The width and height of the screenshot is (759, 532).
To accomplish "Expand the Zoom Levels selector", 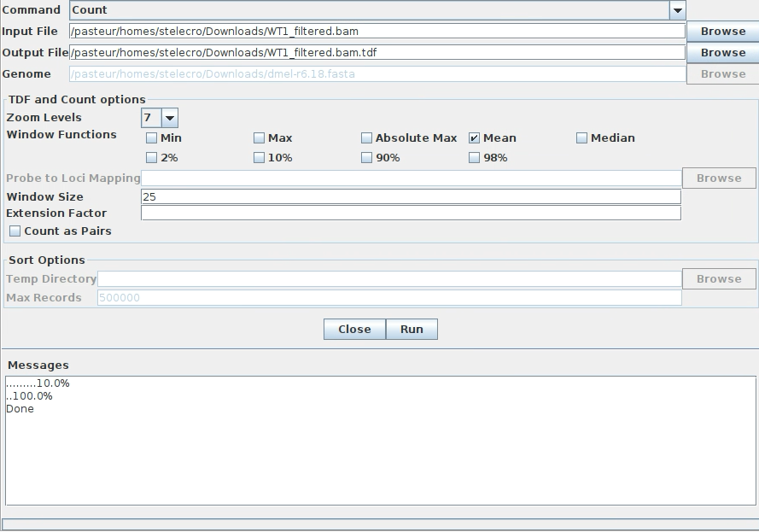I will click(x=169, y=118).
